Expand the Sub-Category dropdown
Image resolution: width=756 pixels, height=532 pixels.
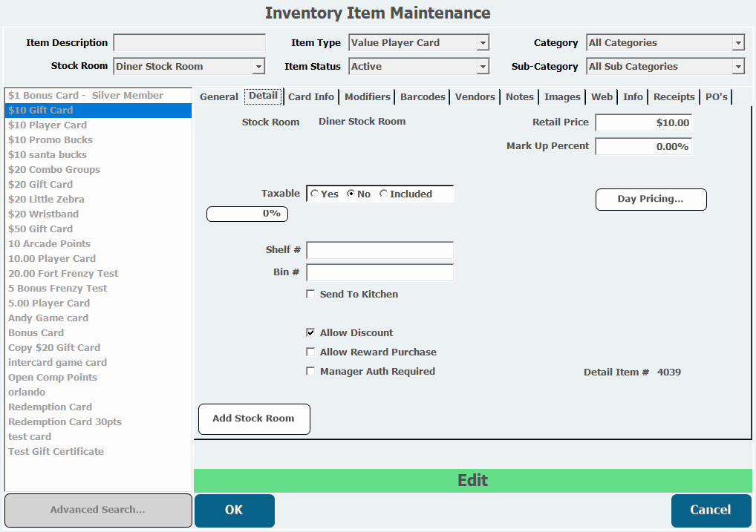[x=737, y=67]
